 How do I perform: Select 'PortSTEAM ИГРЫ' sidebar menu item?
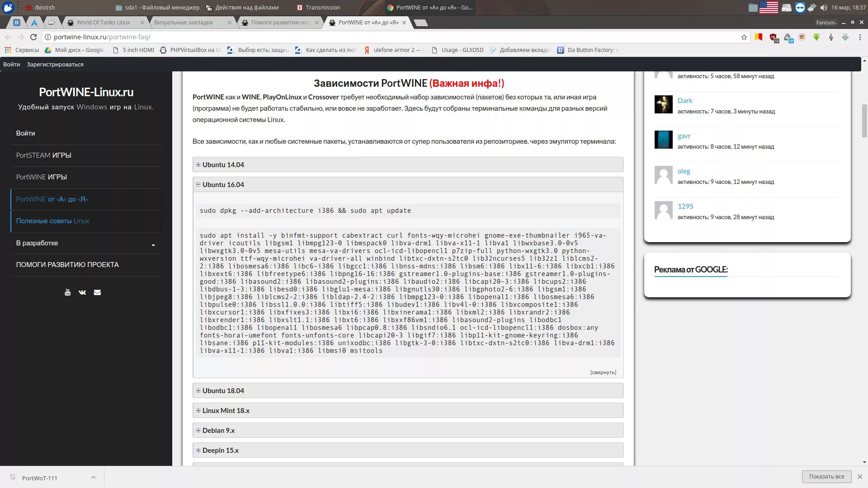44,155
